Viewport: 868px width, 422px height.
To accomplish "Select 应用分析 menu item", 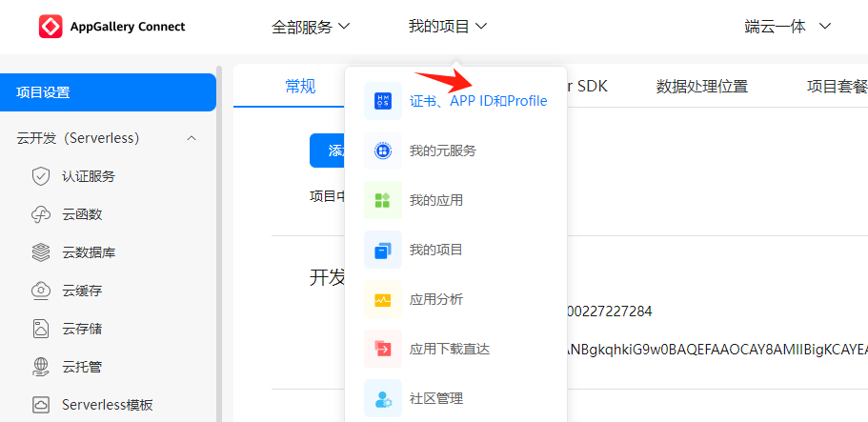I will [436, 299].
